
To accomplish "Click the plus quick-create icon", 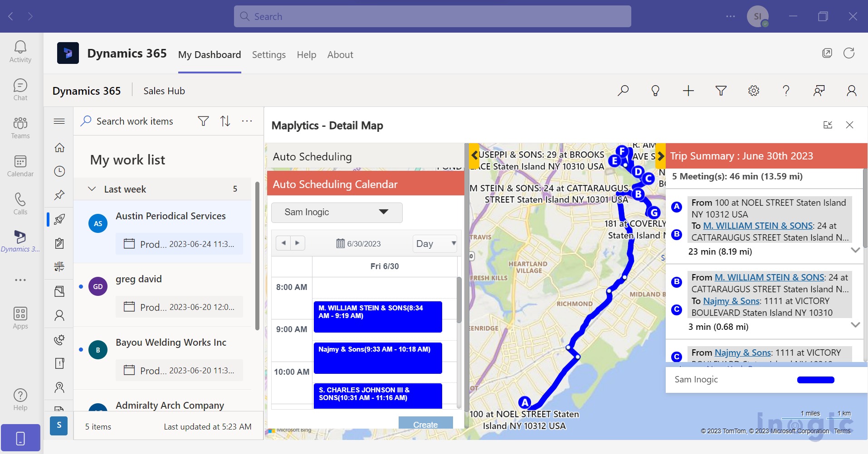I will point(688,91).
